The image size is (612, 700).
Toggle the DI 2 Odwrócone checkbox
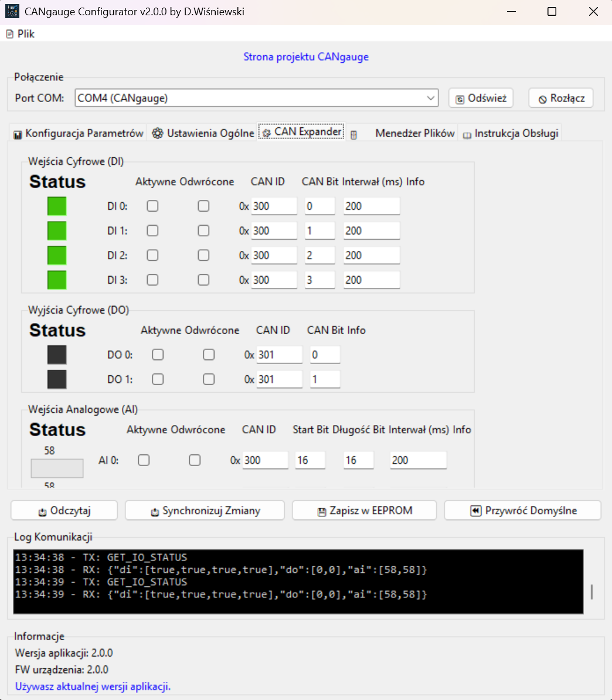tap(203, 256)
